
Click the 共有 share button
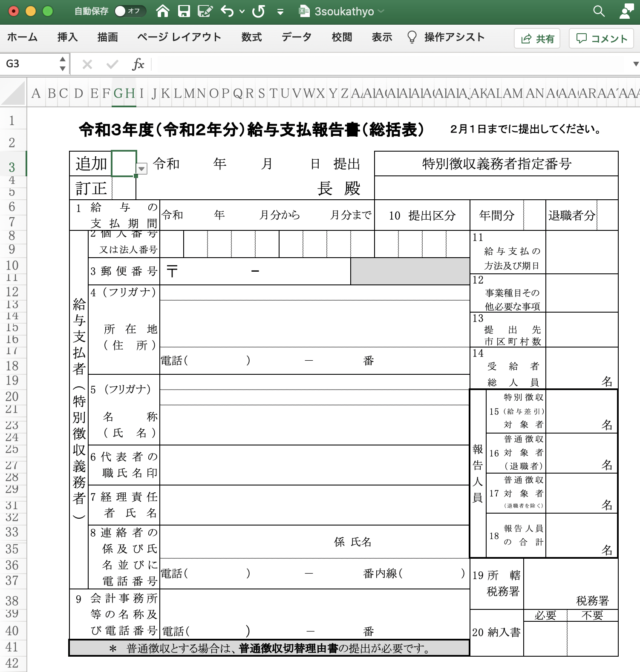click(x=537, y=39)
